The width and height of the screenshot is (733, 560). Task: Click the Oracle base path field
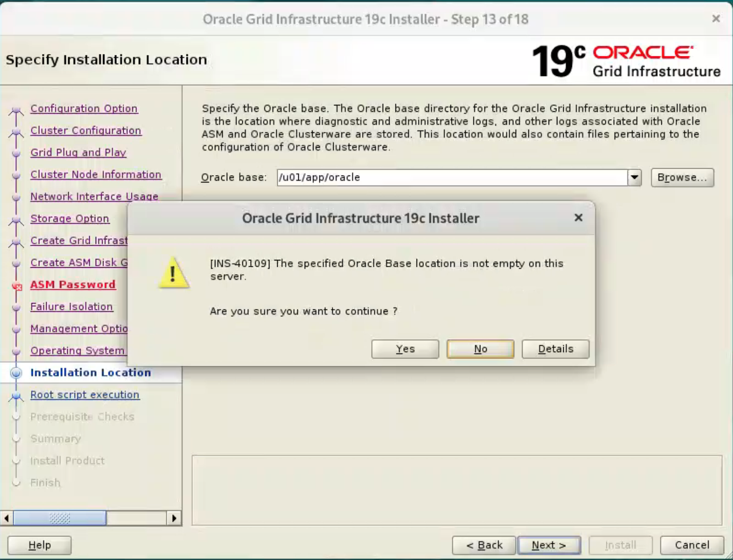[452, 178]
